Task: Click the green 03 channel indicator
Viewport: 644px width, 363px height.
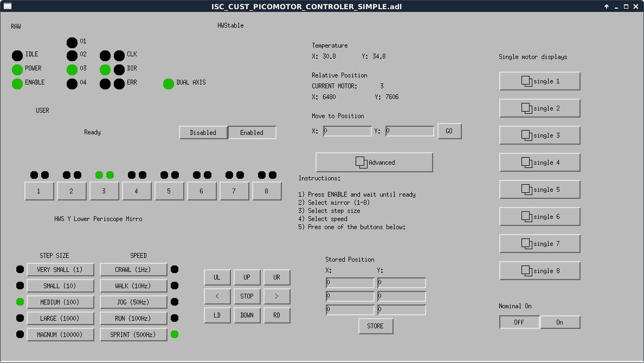Action: pos(72,70)
